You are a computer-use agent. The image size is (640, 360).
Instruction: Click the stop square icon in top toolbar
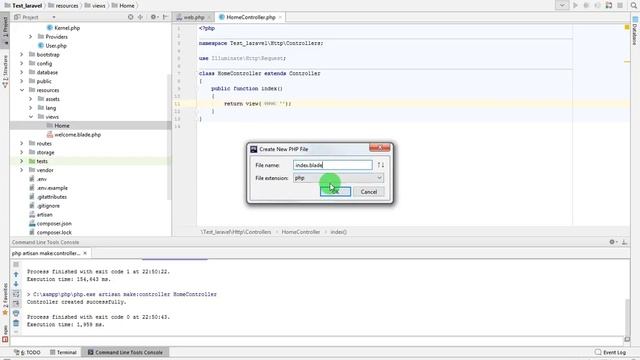point(620,5)
